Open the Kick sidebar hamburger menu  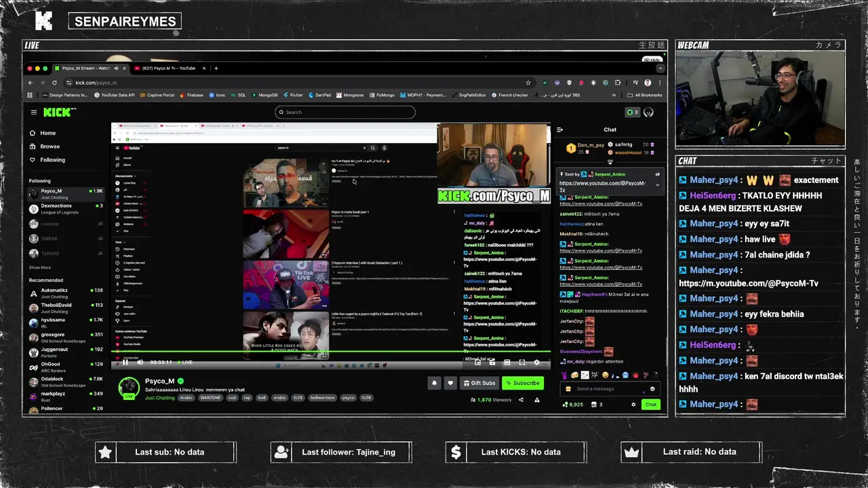tap(33, 112)
